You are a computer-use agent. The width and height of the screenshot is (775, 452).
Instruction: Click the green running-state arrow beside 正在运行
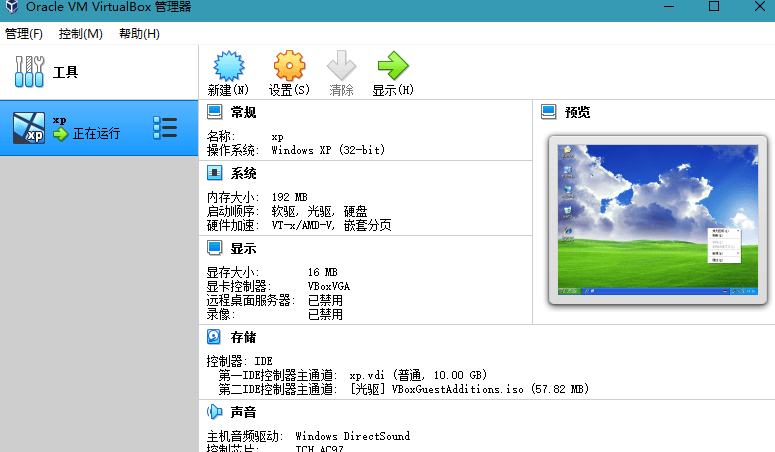tap(60, 134)
